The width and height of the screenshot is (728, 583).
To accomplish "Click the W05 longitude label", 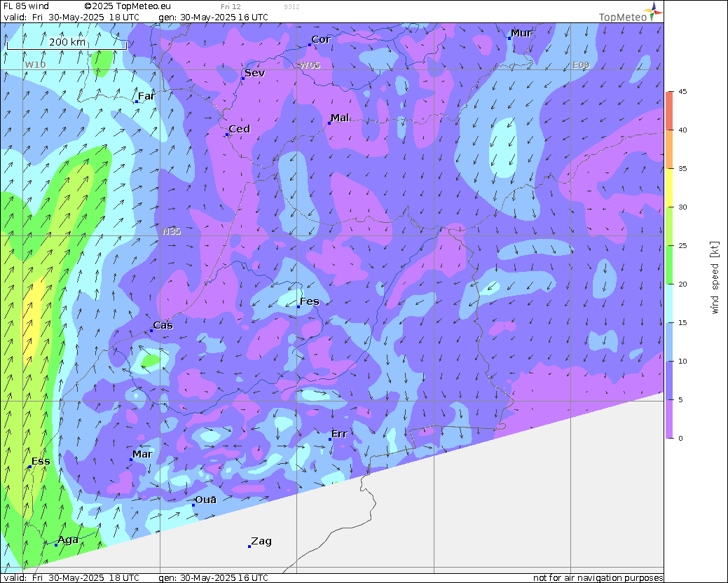I will (x=310, y=65).
